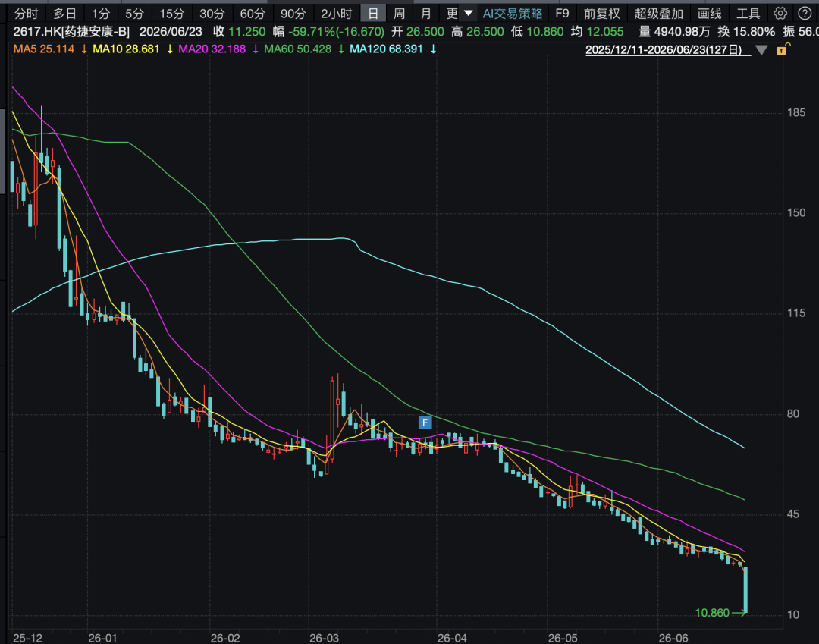This screenshot has height=644, width=819.
Task: Click the MA120 68.391 indicator label
Action: pos(386,49)
